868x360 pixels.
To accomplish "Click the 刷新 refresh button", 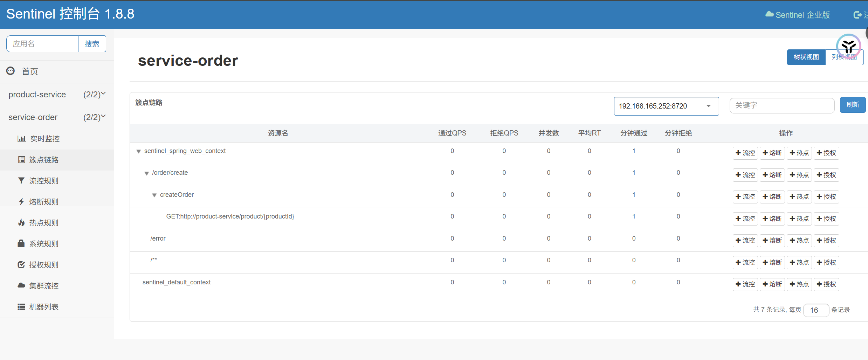I will tap(853, 105).
